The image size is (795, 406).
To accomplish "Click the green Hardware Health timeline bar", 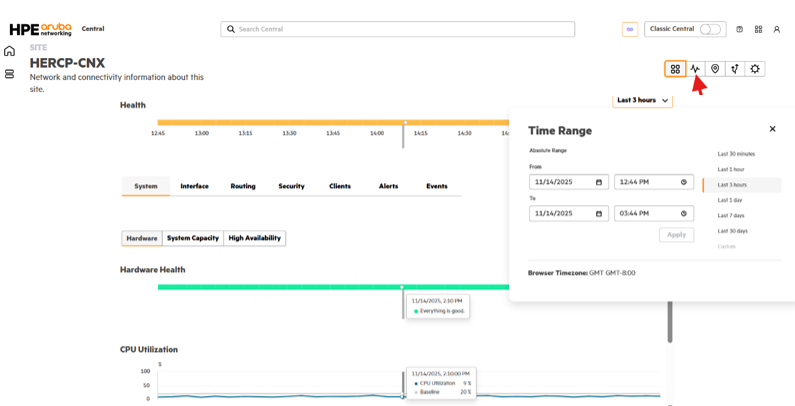I will [333, 287].
